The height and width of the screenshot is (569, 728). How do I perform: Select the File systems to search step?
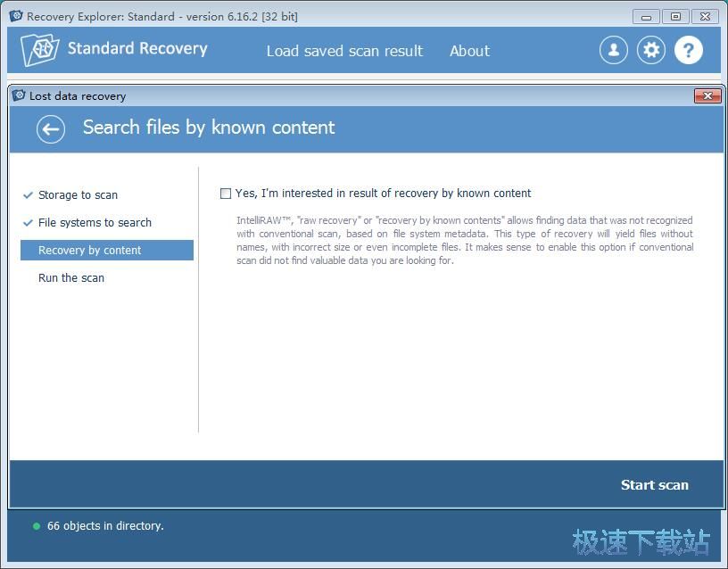(95, 223)
